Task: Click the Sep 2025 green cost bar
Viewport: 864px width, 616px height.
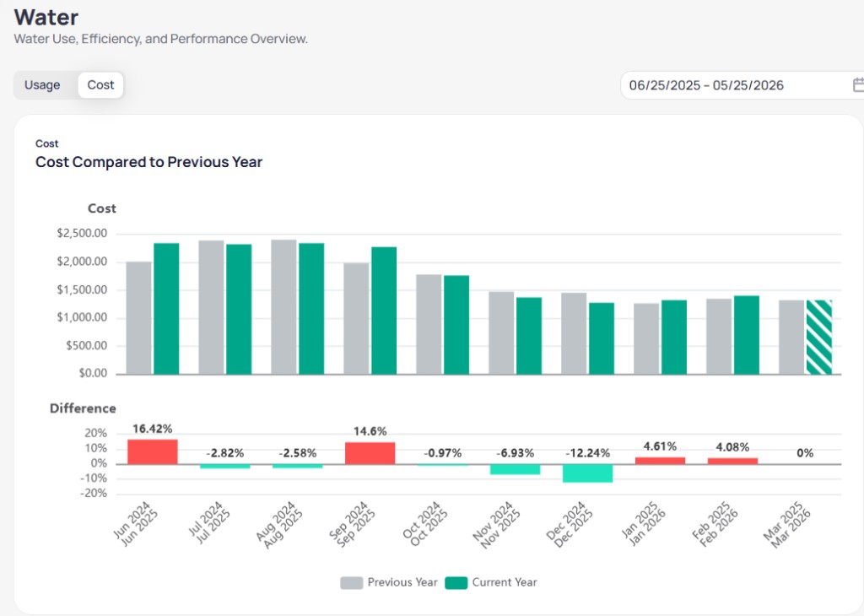Action: pos(384,311)
